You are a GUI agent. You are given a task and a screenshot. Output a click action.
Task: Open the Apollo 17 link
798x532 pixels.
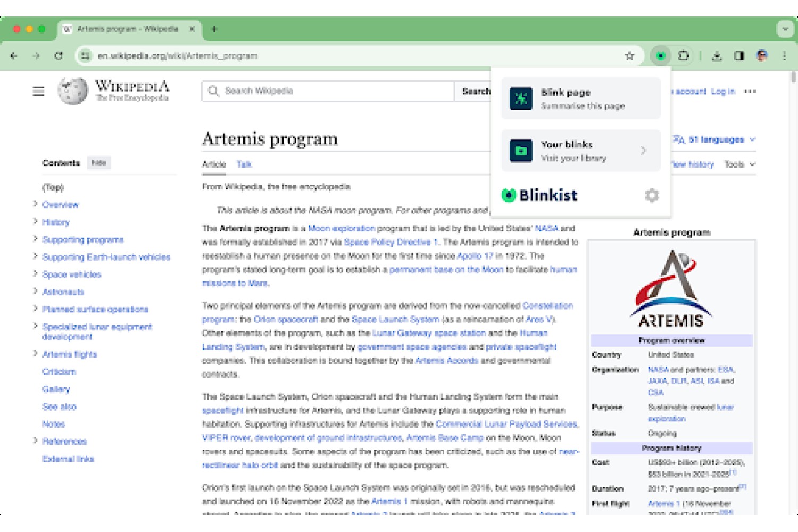pyautogui.click(x=475, y=256)
